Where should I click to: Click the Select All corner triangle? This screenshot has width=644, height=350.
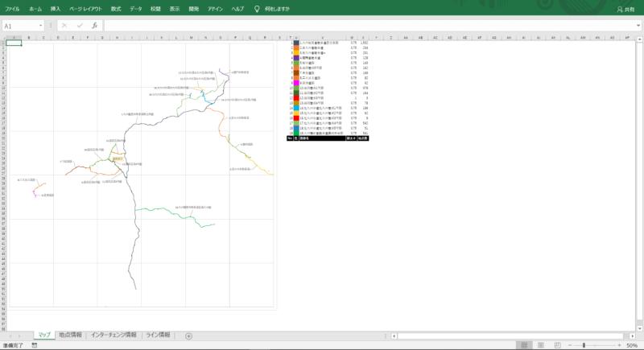pos(3,38)
